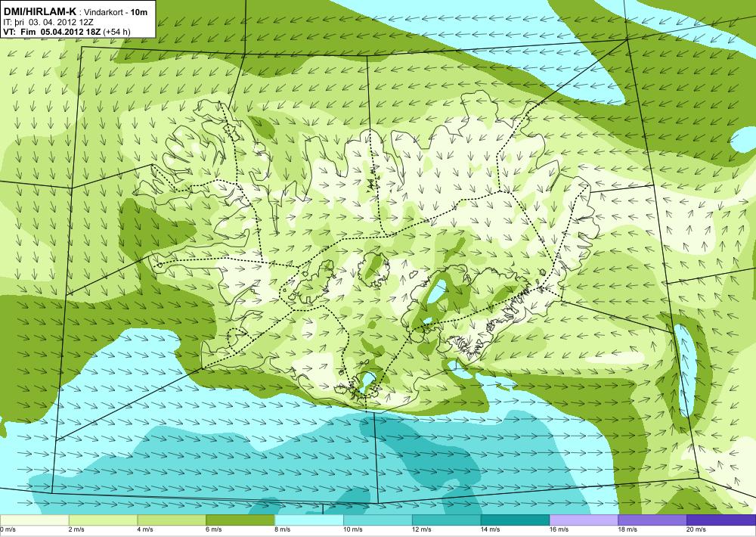Click the '6 m/s' legend label

[x=215, y=529]
